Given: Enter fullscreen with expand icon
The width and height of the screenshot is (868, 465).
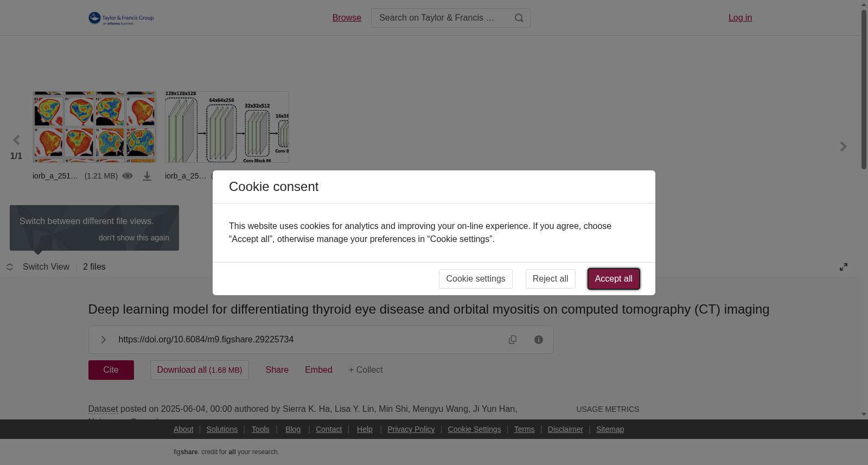Looking at the screenshot, I should [x=844, y=267].
